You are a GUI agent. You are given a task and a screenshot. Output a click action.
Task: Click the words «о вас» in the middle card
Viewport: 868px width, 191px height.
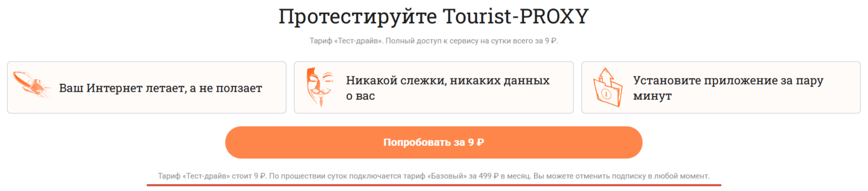point(360,96)
